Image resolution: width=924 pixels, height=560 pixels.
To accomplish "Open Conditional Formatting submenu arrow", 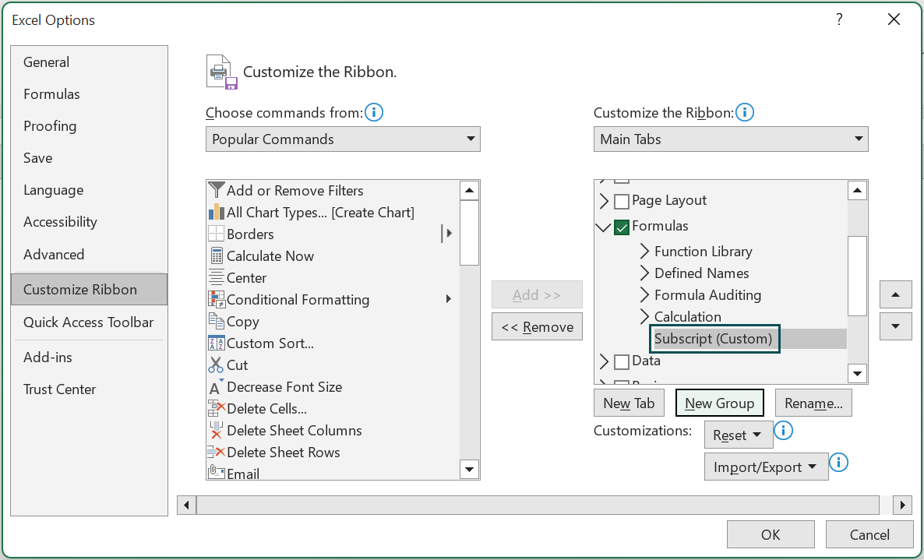I will tap(449, 299).
